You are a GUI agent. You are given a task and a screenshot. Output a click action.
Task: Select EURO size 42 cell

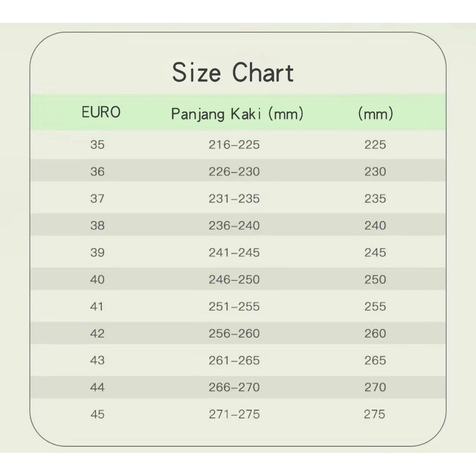98,334
